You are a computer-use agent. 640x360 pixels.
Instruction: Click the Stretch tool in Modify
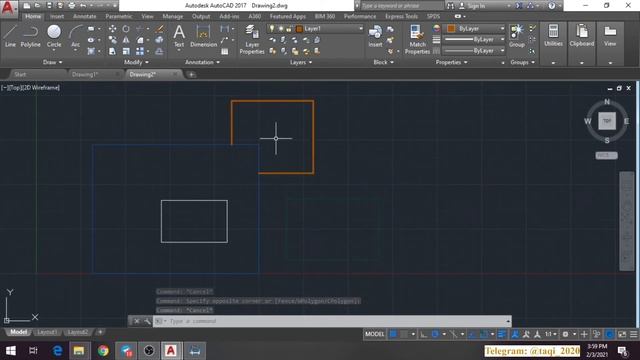(112, 51)
